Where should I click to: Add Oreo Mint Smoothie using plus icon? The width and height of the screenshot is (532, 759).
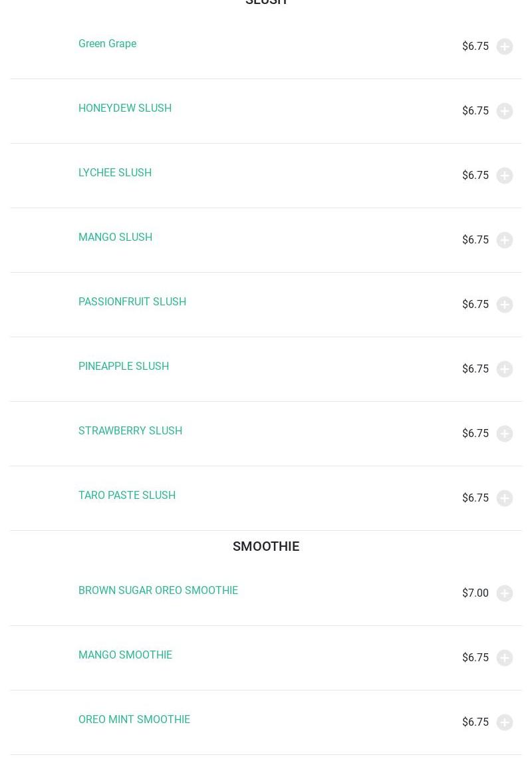[x=505, y=722]
